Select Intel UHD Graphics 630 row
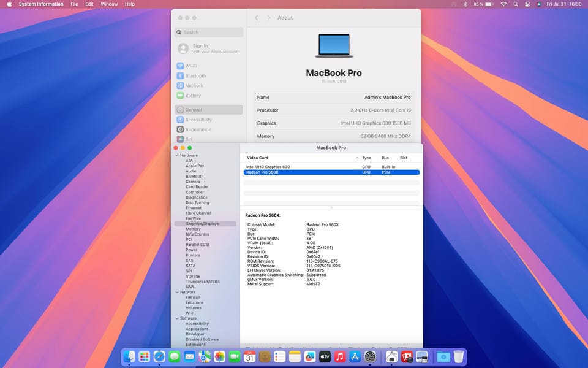 [331, 167]
